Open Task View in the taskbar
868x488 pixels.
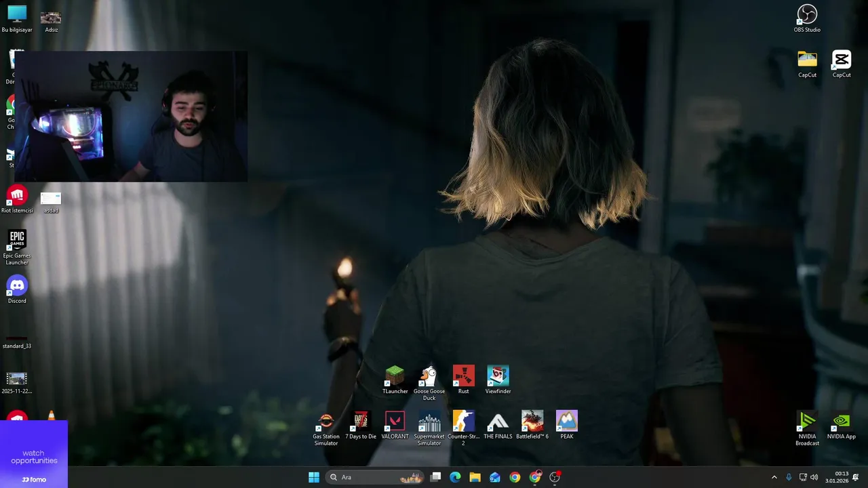(436, 477)
